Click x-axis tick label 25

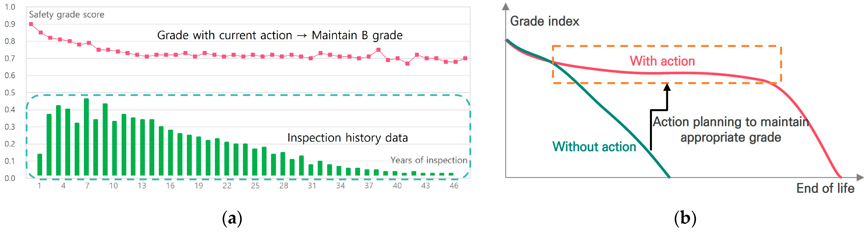(255, 186)
